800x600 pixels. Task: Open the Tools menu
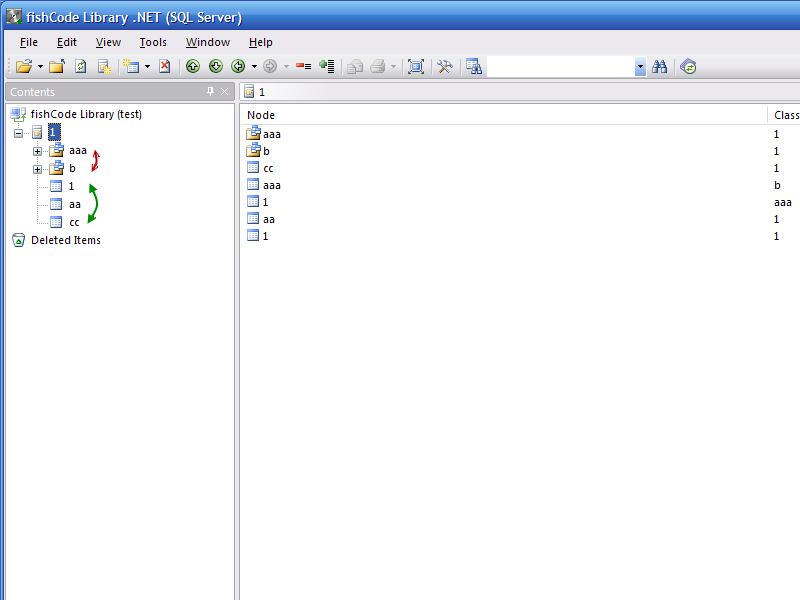tap(153, 42)
